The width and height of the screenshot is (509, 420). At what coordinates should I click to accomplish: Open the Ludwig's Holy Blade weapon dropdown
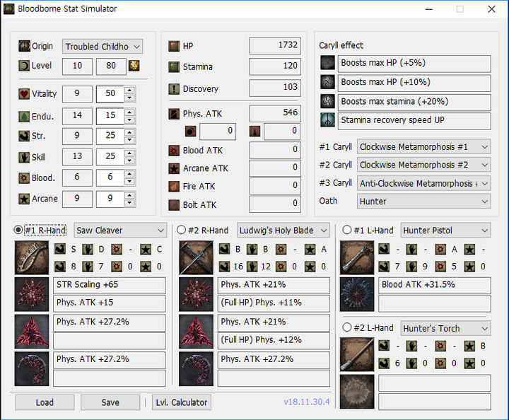[x=283, y=231]
